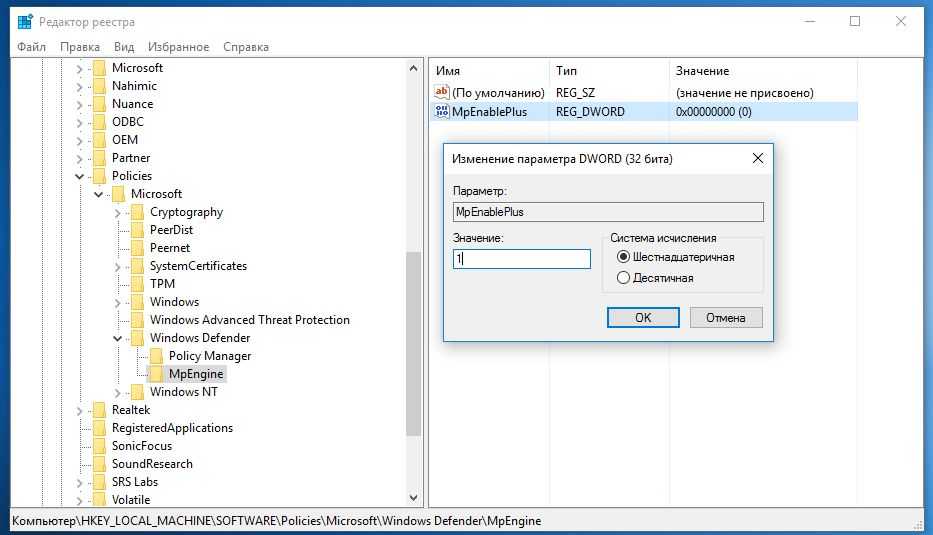Select the Десятичная radio button
The image size is (933, 535).
[624, 277]
